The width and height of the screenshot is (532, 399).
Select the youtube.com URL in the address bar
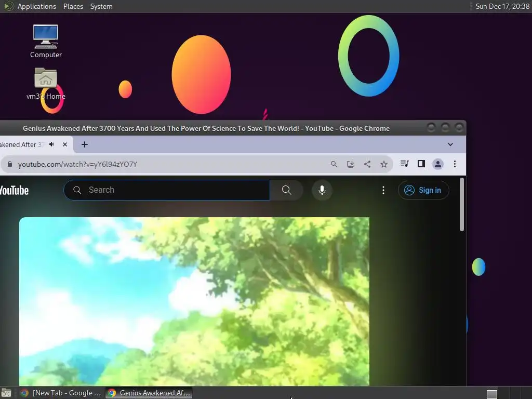(78, 164)
